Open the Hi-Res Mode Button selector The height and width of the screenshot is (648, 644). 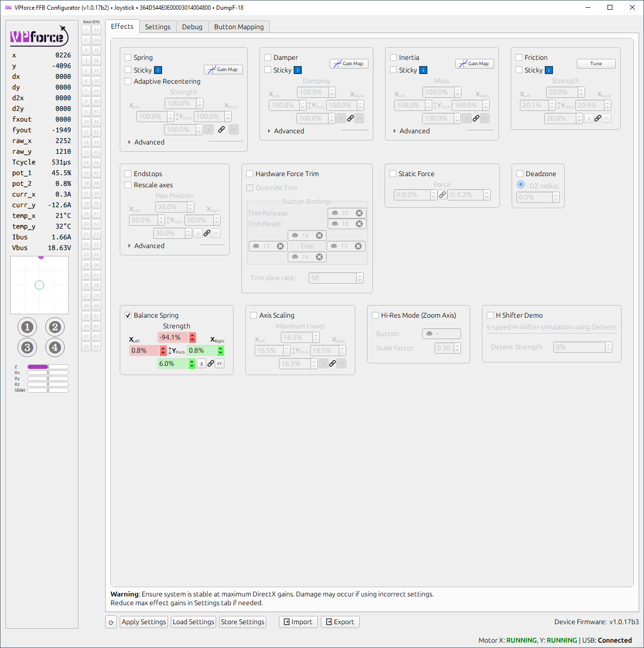(x=442, y=334)
